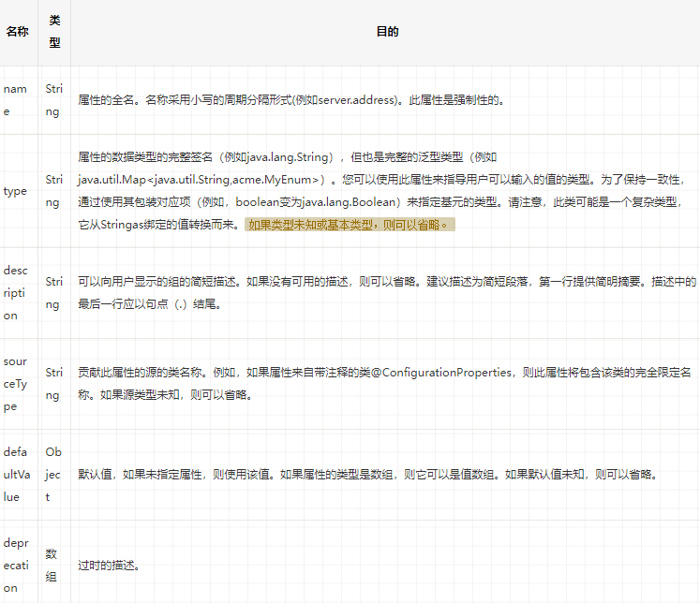700x603 pixels.
Task: Select the 'defaultValue' name cell
Action: [x=17, y=475]
